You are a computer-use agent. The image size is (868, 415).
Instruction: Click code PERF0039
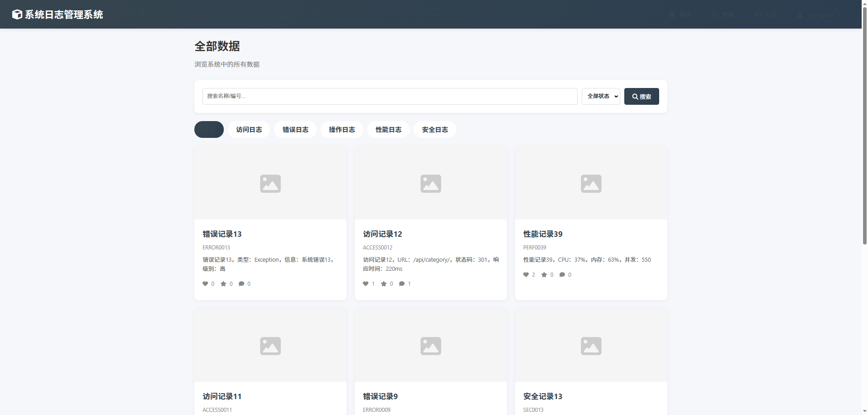535,248
